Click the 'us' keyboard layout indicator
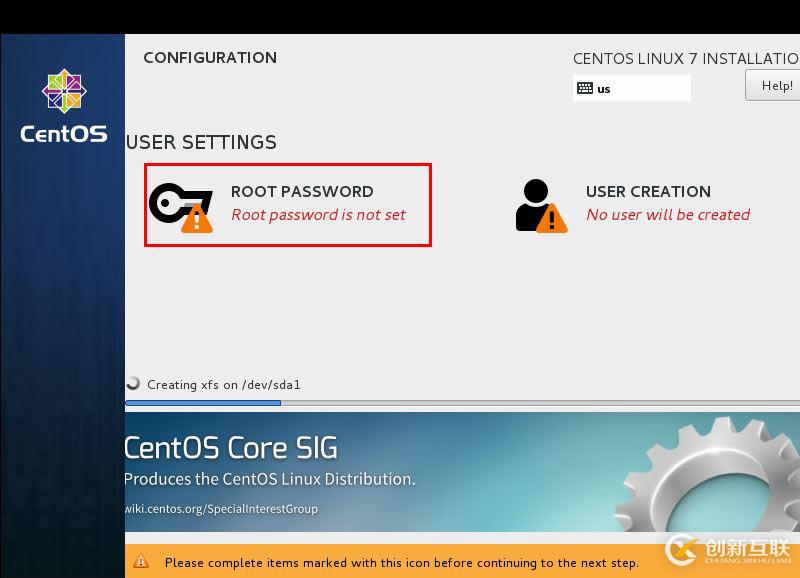The image size is (800, 578). coord(604,88)
